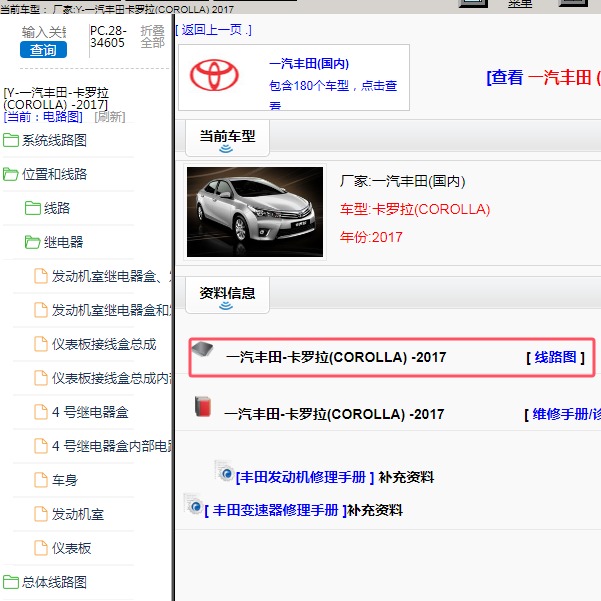Screen dimensions: 601x601
Task: Click the 刷新 refresh link
Action: [x=110, y=117]
